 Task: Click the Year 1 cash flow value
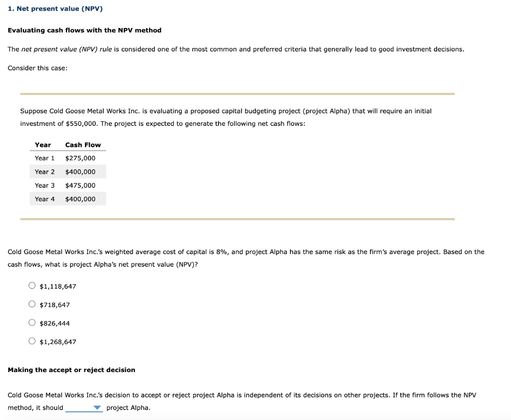tap(80, 158)
